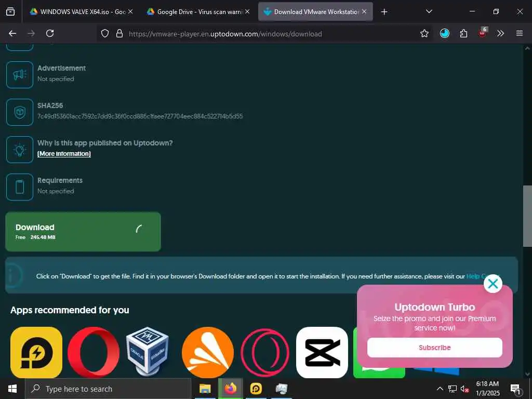This screenshot has width=532, height=399.
Task: Open a new browser tab
Action: tap(384, 12)
